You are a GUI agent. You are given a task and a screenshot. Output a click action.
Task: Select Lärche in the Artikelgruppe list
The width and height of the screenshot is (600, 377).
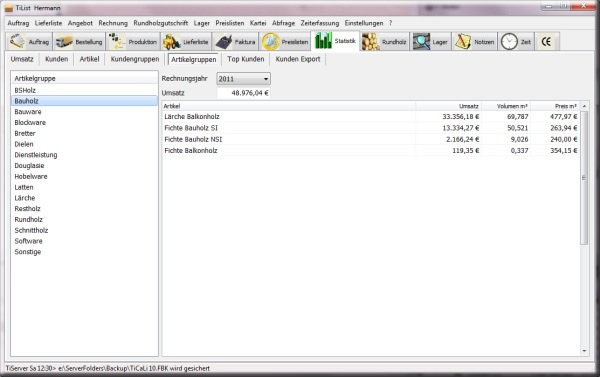[x=84, y=198]
